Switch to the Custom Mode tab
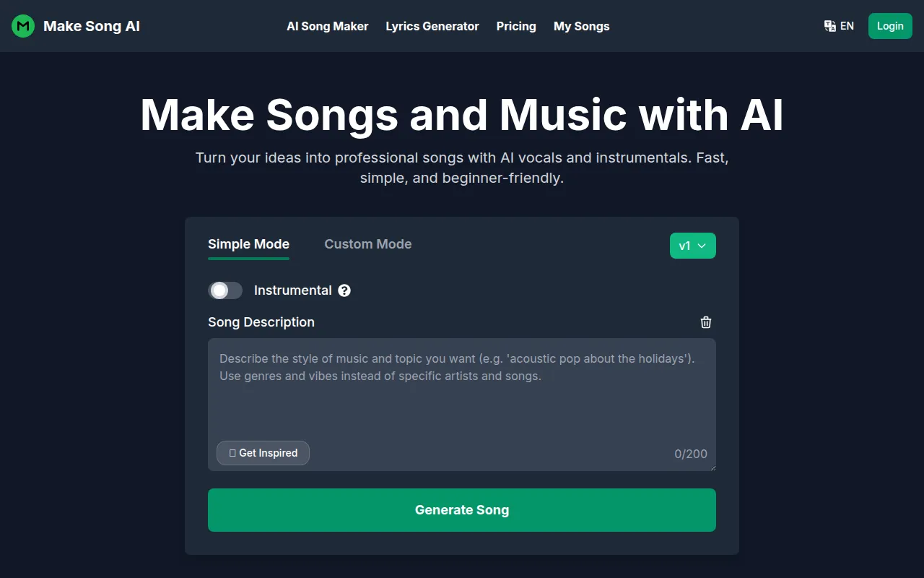The image size is (924, 578). [x=367, y=244]
